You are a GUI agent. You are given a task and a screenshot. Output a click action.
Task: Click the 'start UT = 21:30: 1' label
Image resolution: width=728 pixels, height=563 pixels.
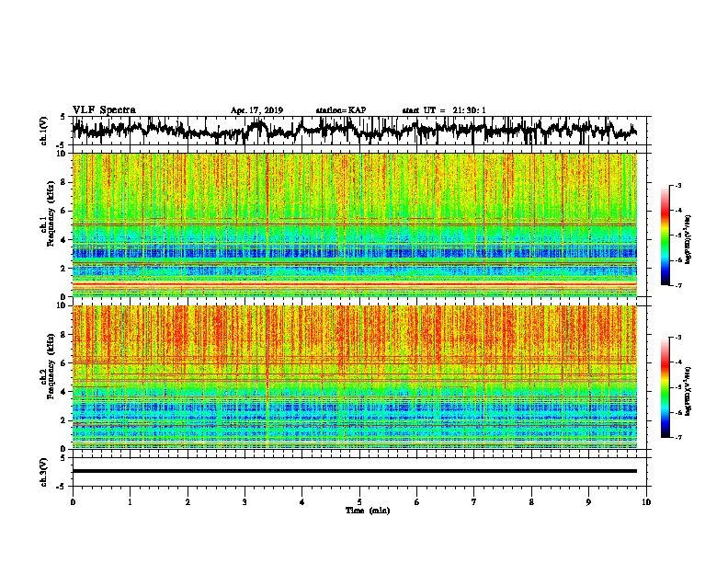coord(444,110)
